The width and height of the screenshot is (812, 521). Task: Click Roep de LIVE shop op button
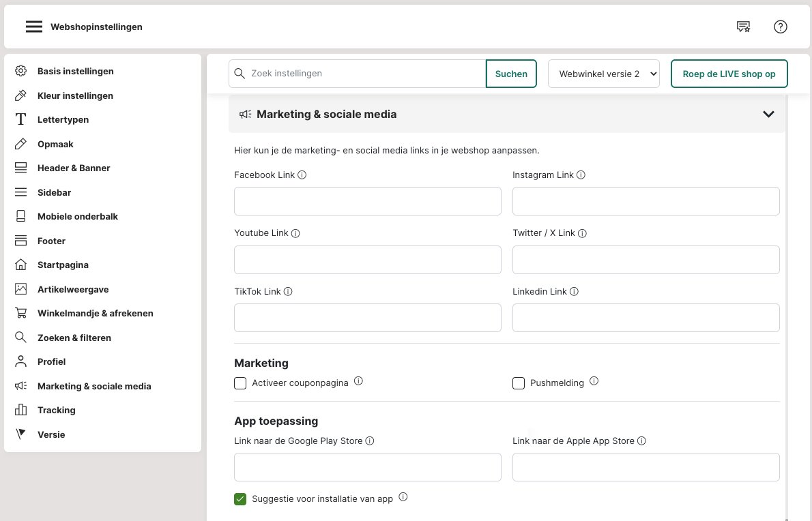[x=729, y=74]
